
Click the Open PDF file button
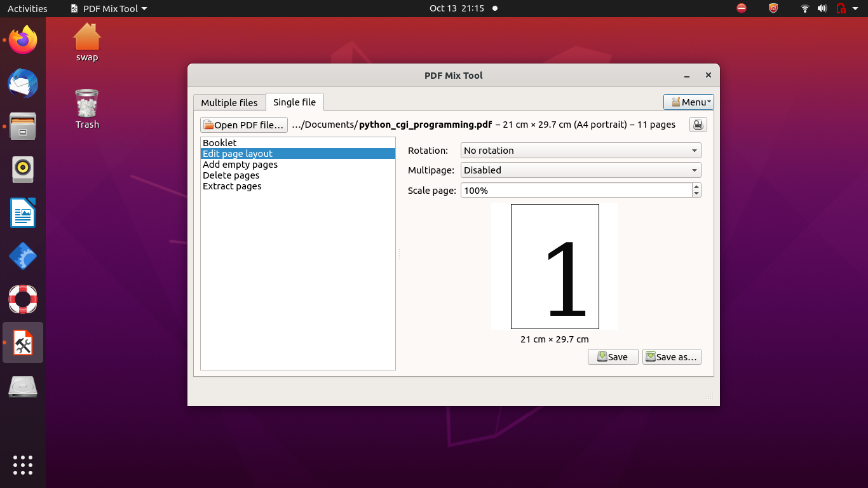[243, 125]
